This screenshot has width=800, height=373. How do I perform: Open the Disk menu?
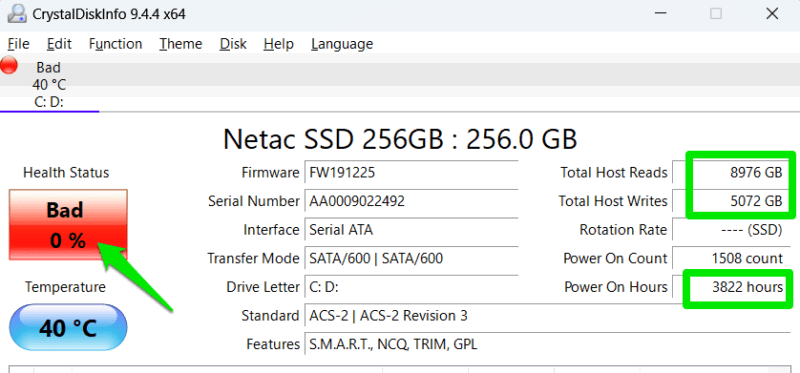click(x=233, y=44)
